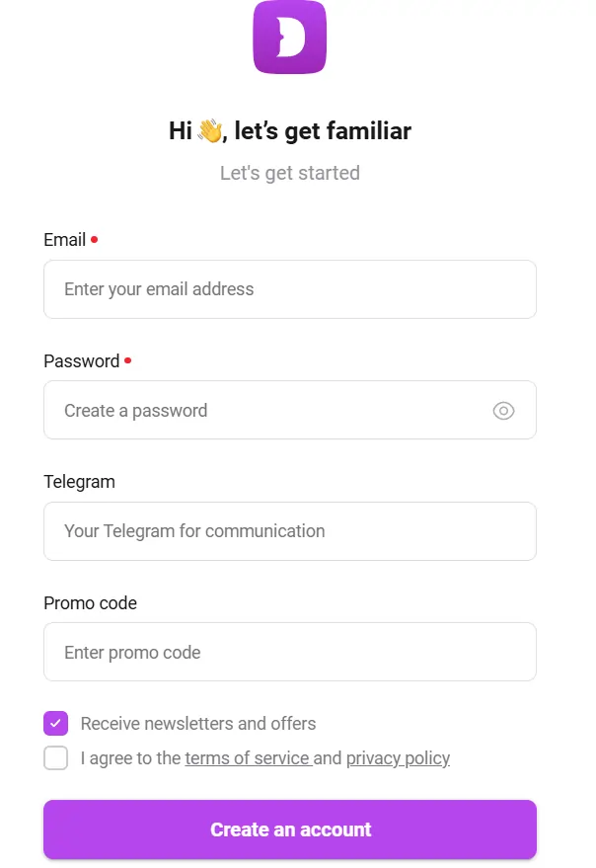
Task: Click the red required marker next to Password
Action: 129,358
